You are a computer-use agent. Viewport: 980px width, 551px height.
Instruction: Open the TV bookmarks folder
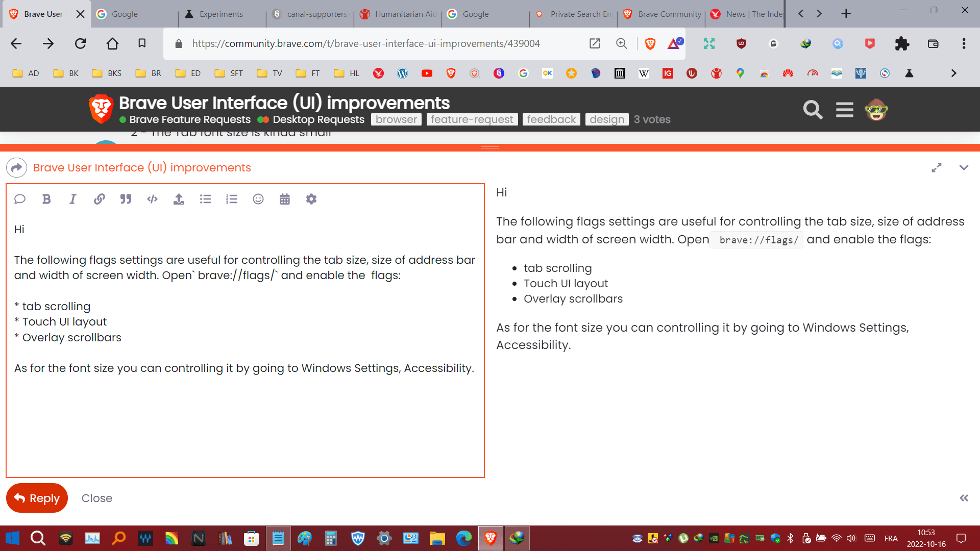269,73
